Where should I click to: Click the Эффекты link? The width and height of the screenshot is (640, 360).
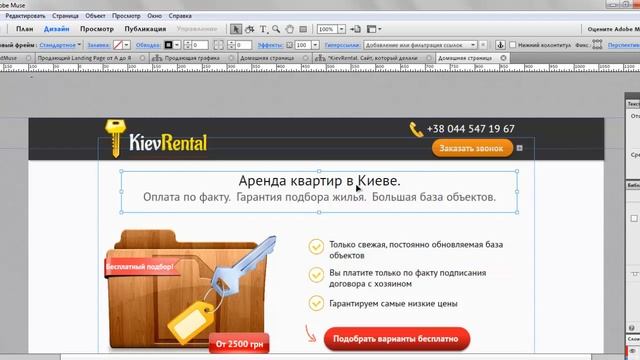click(x=270, y=45)
